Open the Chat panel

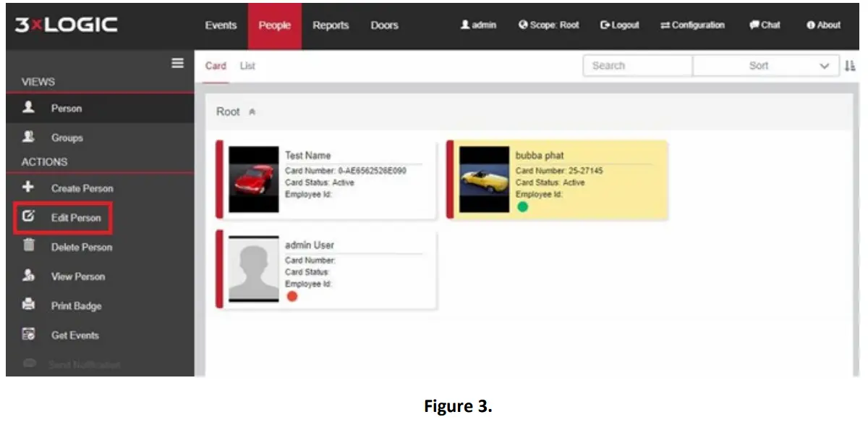click(765, 25)
